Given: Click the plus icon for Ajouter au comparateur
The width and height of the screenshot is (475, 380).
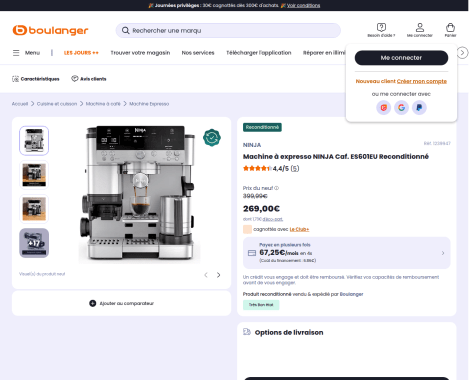Looking at the screenshot, I should 93,303.
